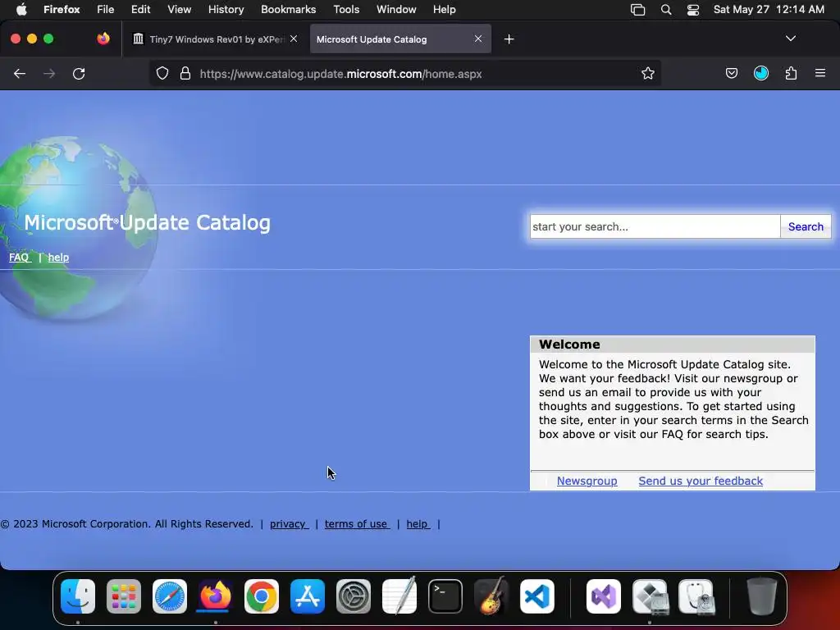Open tracking protection shield panel
The width and height of the screenshot is (840, 630).
[162, 73]
